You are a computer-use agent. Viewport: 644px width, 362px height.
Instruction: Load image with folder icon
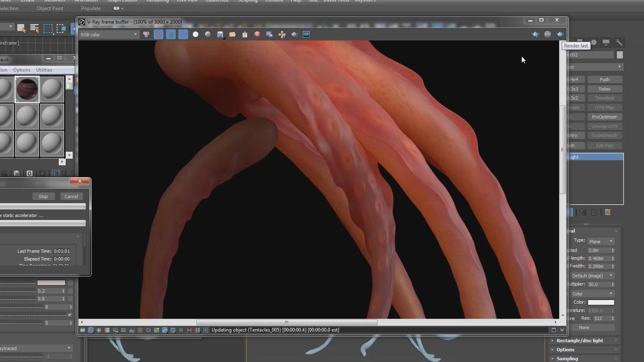click(x=232, y=34)
